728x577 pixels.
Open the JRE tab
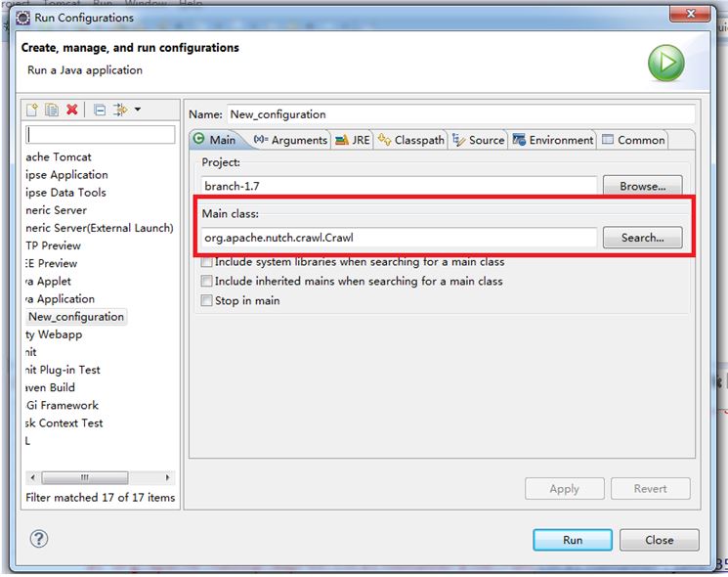(x=353, y=140)
